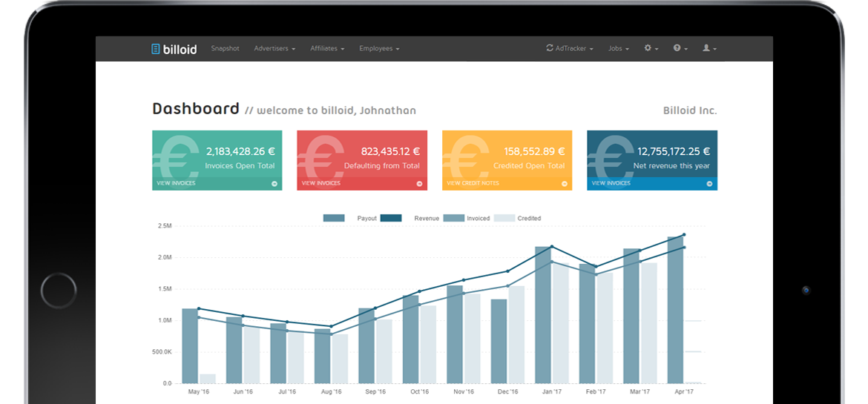868x404 pixels.
Task: Click arrow icon on Invoices Open Total card
Action: (274, 183)
